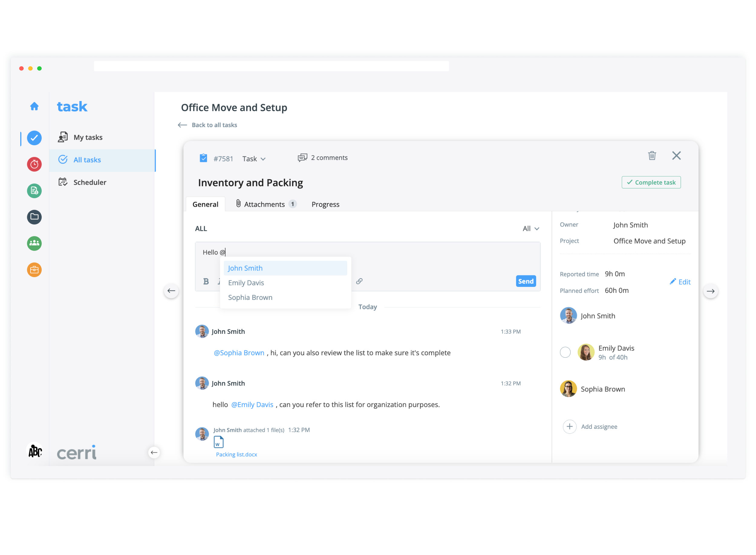Open the green people module icon
756x555 pixels.
coord(34,243)
